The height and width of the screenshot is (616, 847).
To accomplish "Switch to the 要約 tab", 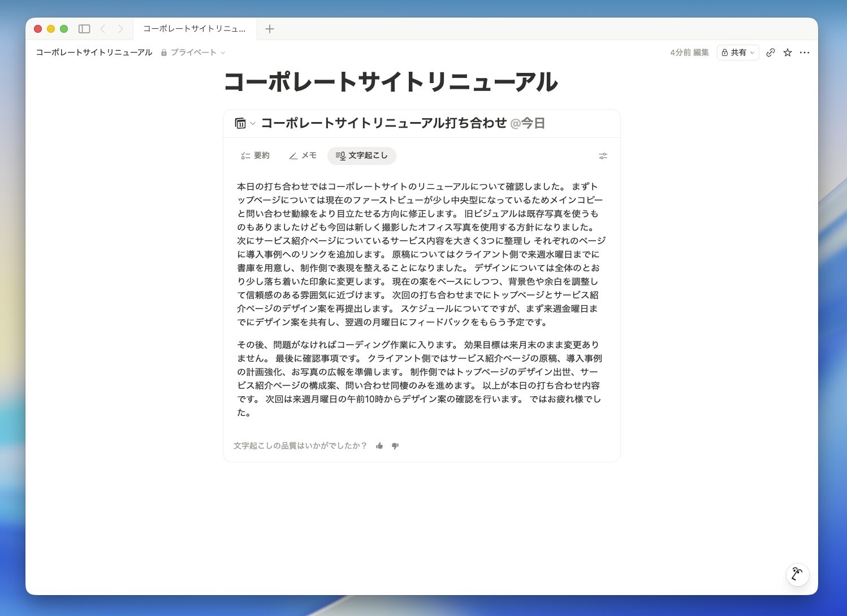I will coord(255,155).
